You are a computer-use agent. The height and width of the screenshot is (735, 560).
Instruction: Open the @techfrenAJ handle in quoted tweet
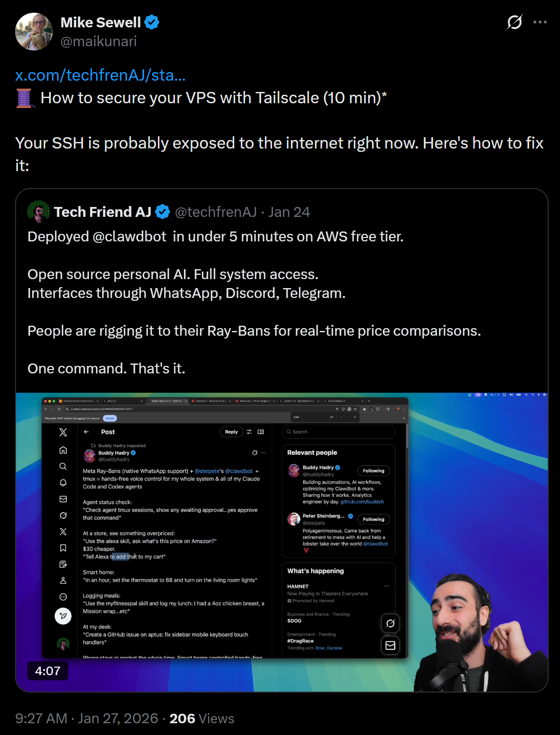pyautogui.click(x=216, y=212)
